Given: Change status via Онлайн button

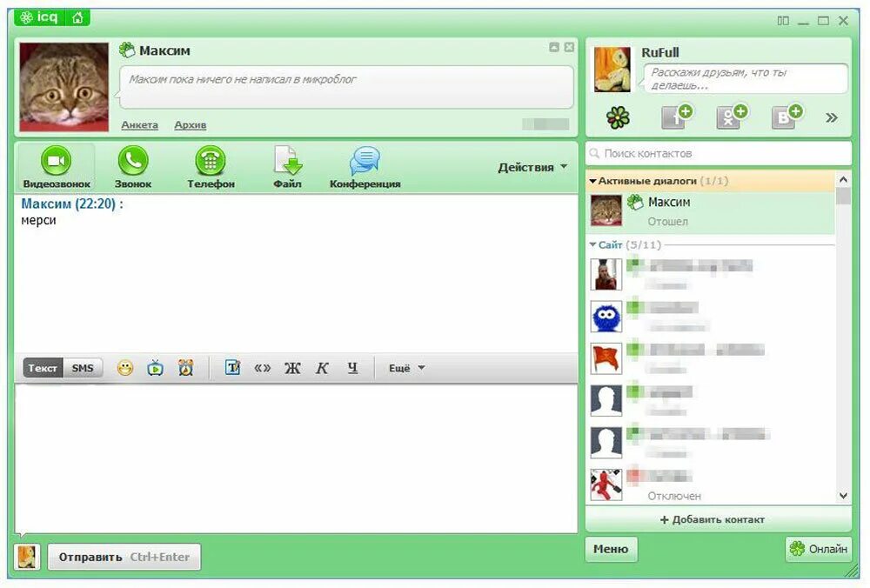Looking at the screenshot, I should [819, 549].
